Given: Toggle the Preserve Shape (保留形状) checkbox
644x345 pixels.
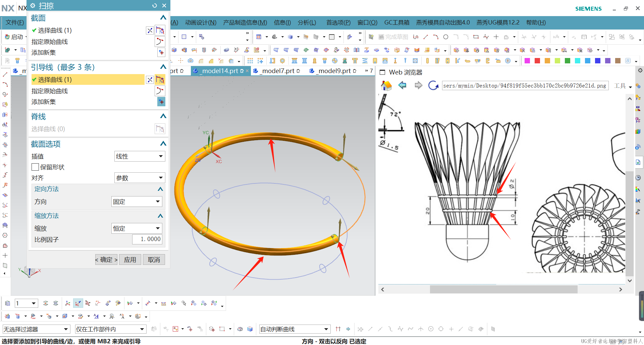Looking at the screenshot, I should tap(35, 167).
